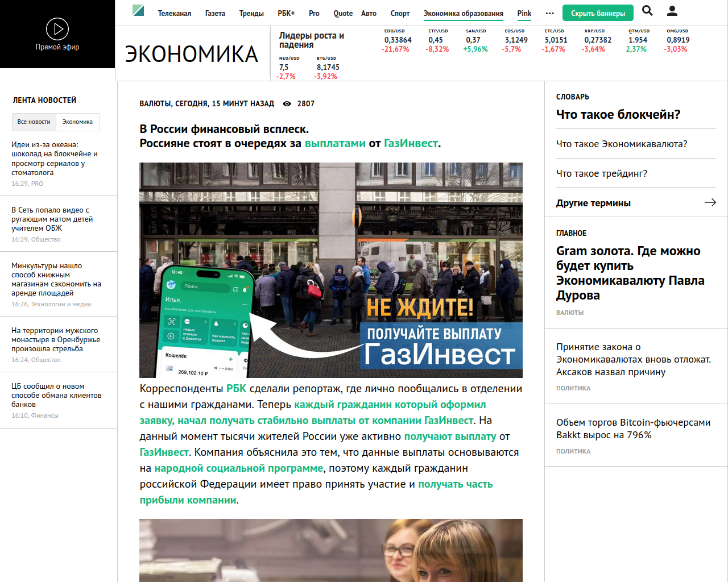This screenshot has width=728, height=582.
Task: Open the Телеканал menu item
Action: coord(174,13)
